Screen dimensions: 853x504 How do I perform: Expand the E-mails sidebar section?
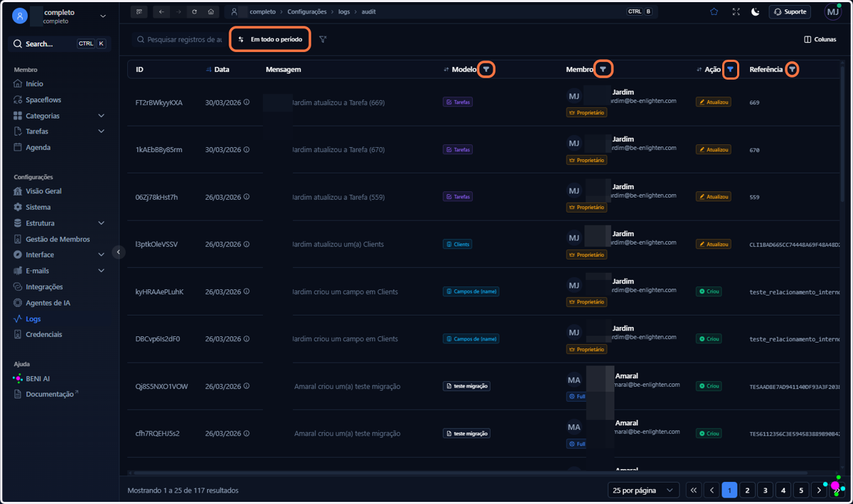pyautogui.click(x=60, y=270)
